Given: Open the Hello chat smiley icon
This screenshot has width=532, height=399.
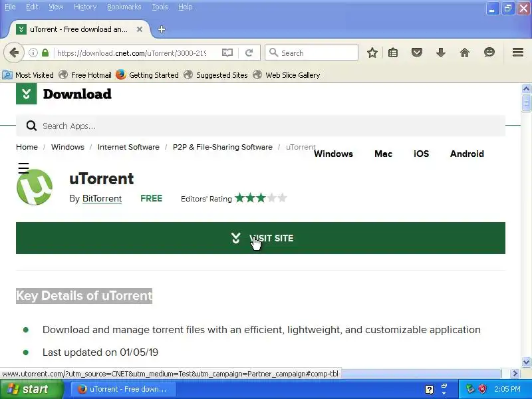Looking at the screenshot, I should [489, 53].
